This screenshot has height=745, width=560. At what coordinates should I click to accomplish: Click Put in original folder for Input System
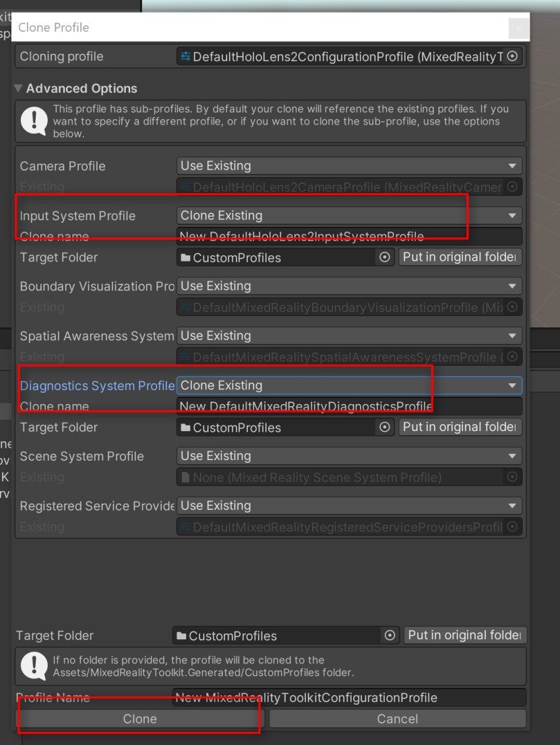[x=460, y=257]
